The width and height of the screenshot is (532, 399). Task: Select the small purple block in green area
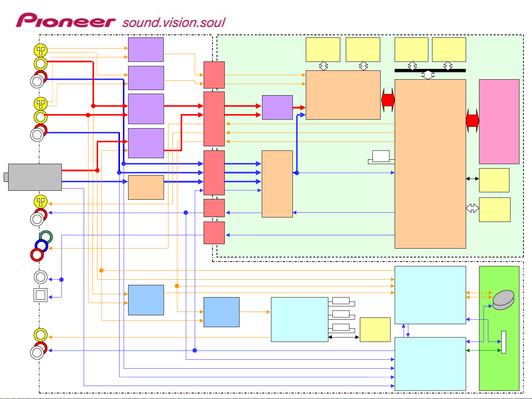[277, 107]
